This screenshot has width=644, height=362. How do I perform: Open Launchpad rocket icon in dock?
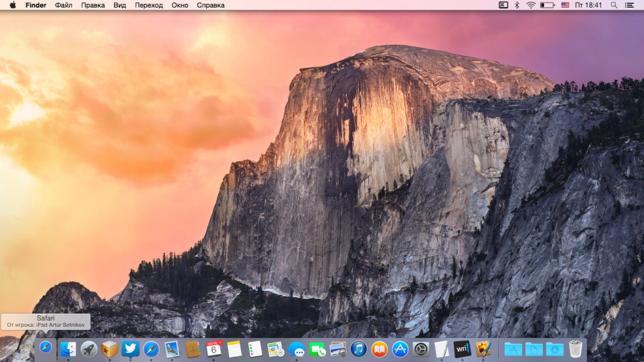pos(89,349)
